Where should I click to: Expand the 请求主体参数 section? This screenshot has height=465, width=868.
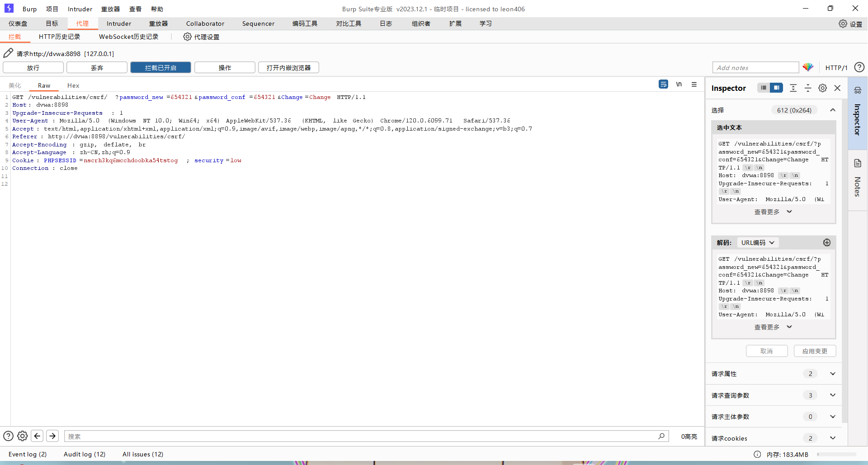click(x=773, y=417)
